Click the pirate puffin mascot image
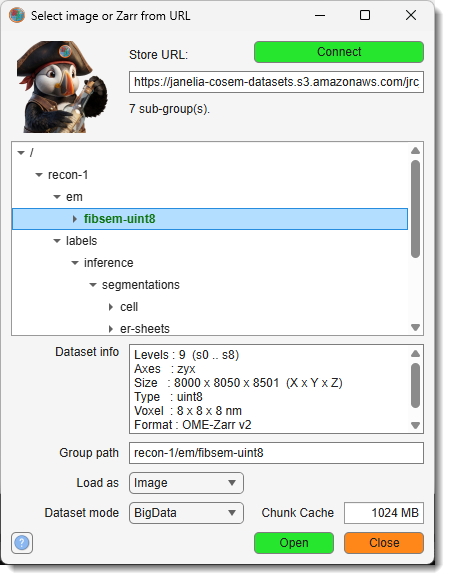The height and width of the screenshot is (580, 450). (62, 87)
